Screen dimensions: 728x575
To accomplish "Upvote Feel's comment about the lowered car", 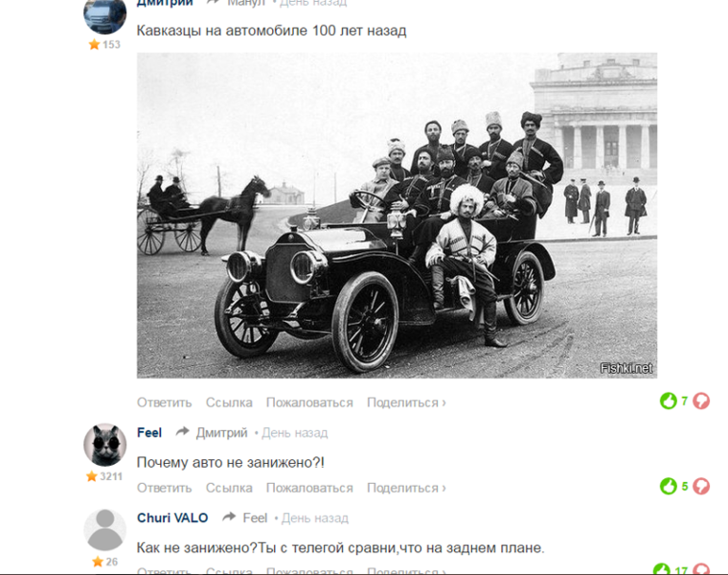I will (x=668, y=486).
